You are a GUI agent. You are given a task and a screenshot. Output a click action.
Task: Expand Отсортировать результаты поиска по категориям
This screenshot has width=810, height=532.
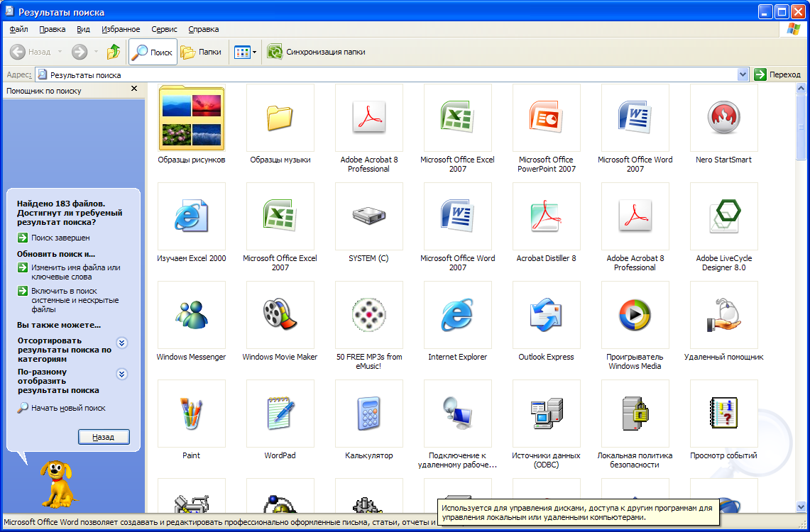click(x=122, y=343)
